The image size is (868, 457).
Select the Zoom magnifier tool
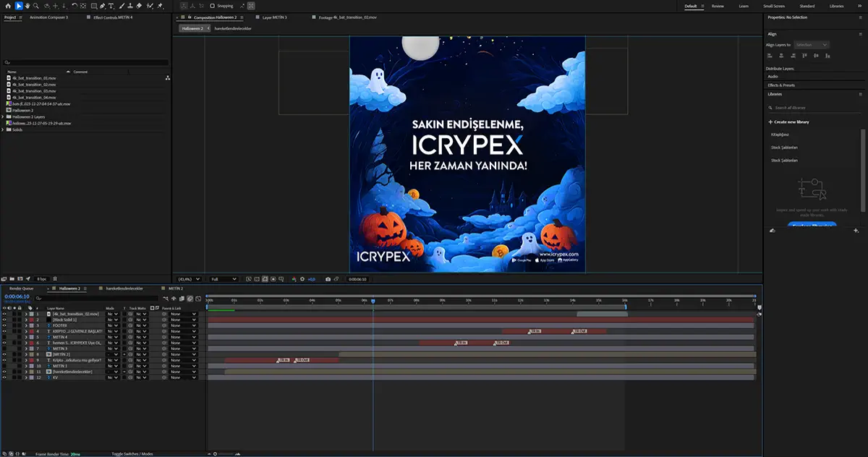tap(36, 6)
